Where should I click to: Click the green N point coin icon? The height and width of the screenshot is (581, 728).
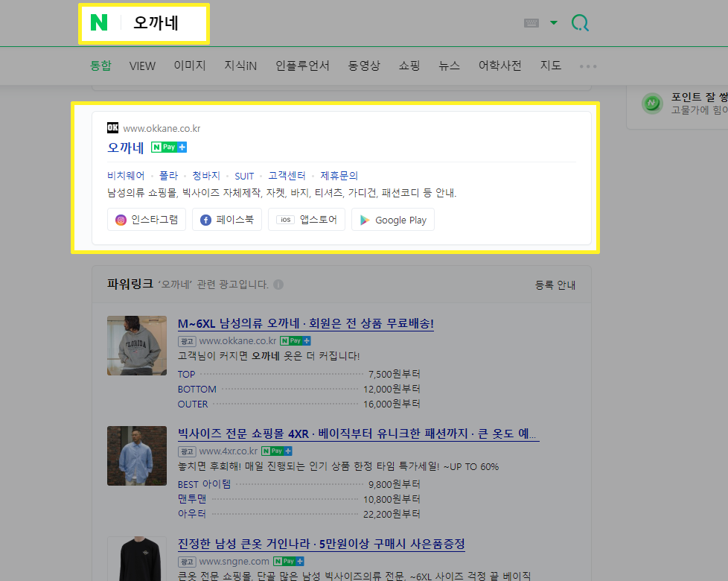coord(652,103)
